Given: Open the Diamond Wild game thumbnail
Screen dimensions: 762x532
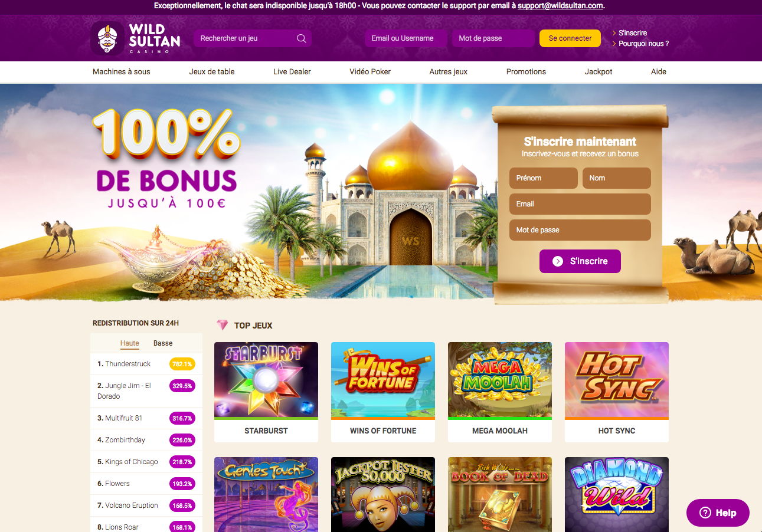Looking at the screenshot, I should coord(617,494).
